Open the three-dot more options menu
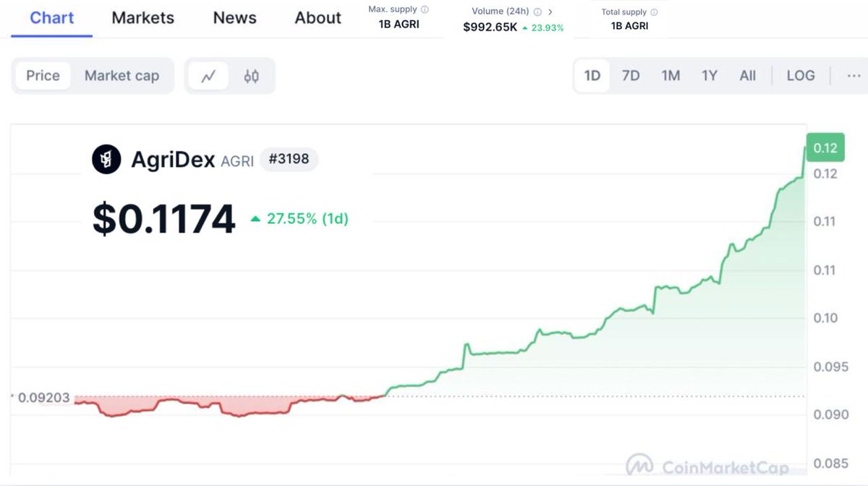Image resolution: width=868 pixels, height=486 pixels. tap(854, 76)
